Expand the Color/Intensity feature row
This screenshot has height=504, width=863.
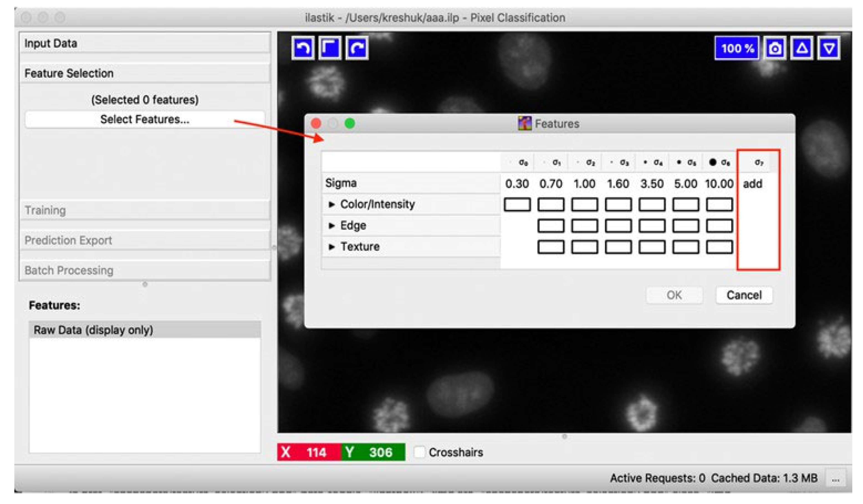pos(331,204)
